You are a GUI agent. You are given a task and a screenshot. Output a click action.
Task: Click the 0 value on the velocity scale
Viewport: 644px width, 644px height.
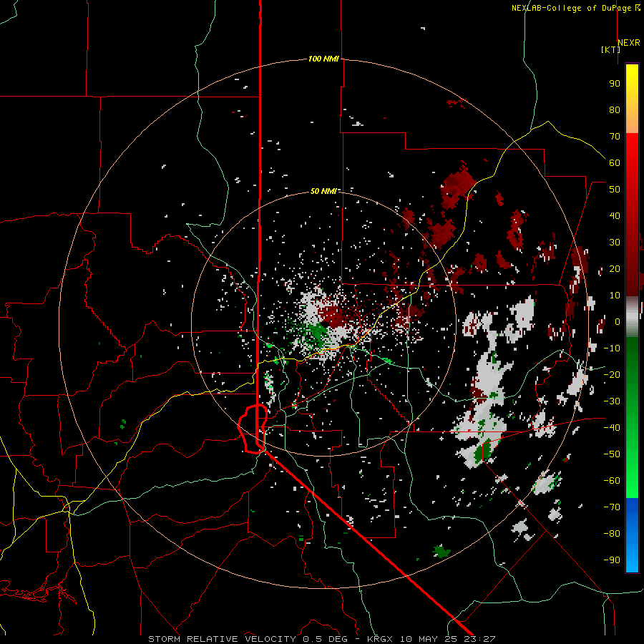tap(618, 321)
